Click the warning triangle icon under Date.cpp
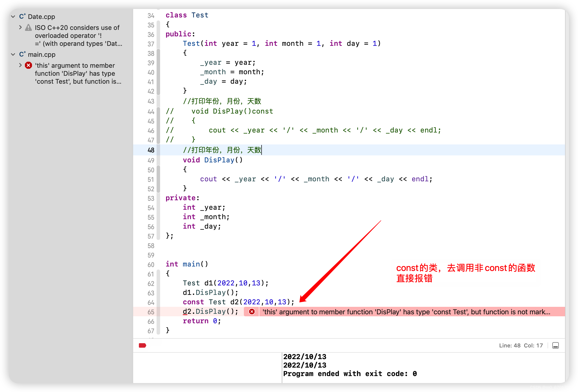This screenshot has width=578, height=392. tap(28, 28)
